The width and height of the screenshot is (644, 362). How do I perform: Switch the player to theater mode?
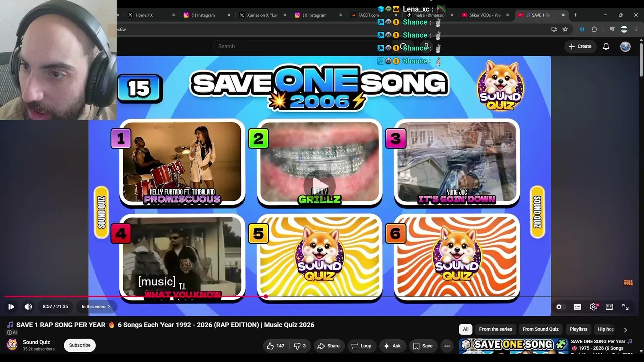(609, 307)
